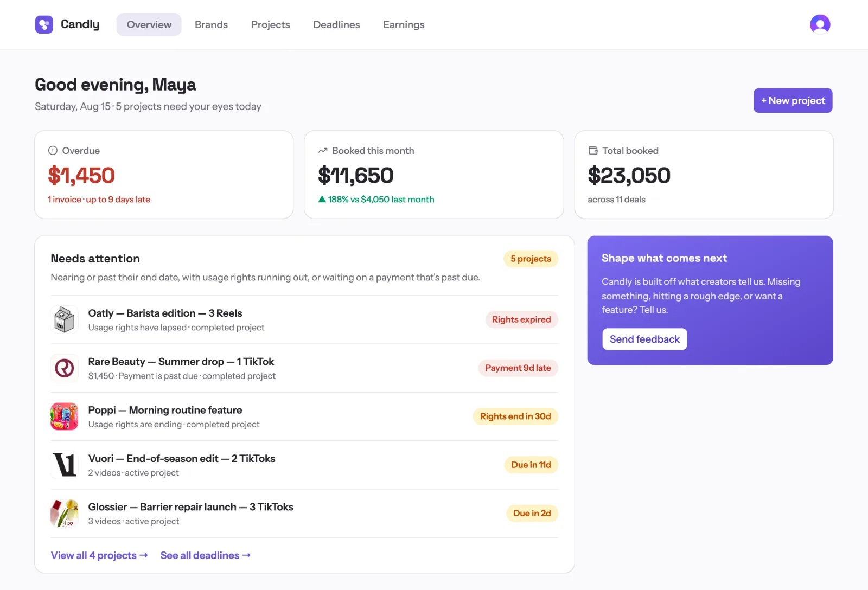This screenshot has height=590, width=868.
Task: Click the Rights end in 30d badge
Action: [515, 416]
